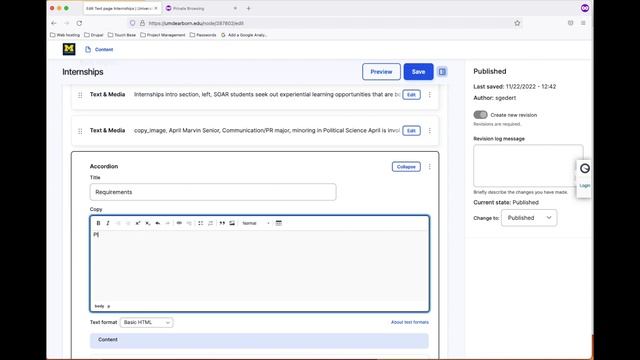Click the lock icon in the address bar
The width and height of the screenshot is (640, 360).
(142, 23)
